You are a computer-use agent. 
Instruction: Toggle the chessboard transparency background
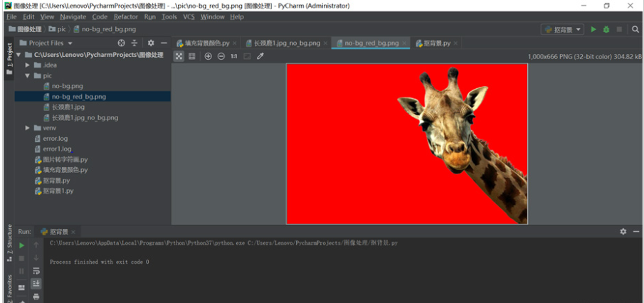[x=179, y=56]
